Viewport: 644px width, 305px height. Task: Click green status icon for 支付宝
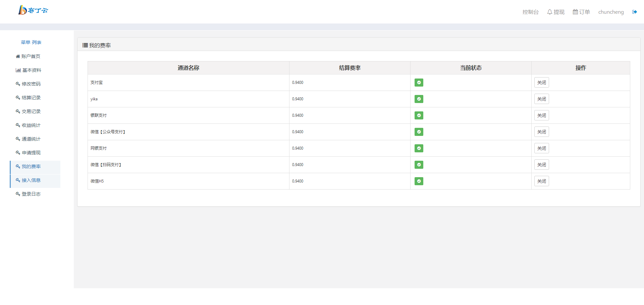click(x=419, y=83)
